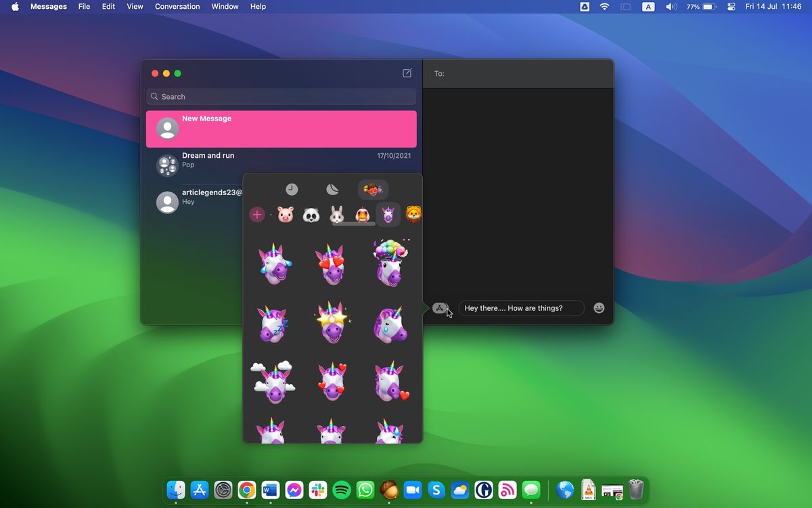
Task: Open the Conversation menu
Action: [177, 6]
